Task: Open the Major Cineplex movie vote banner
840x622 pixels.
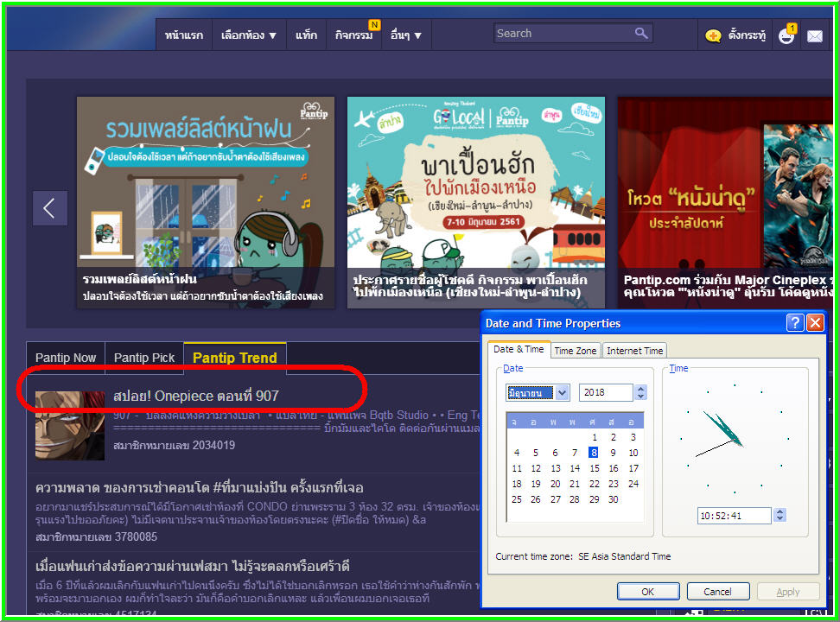Action: coord(725,202)
